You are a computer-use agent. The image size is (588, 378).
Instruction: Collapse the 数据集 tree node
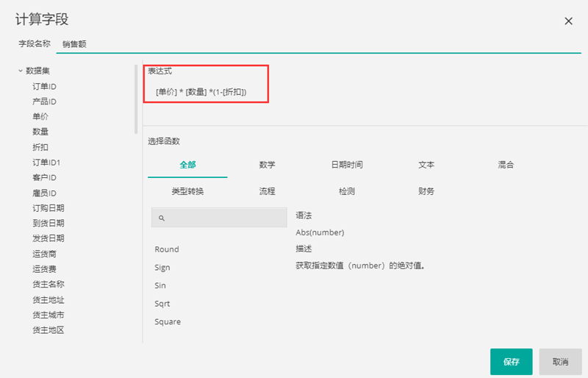(20, 71)
